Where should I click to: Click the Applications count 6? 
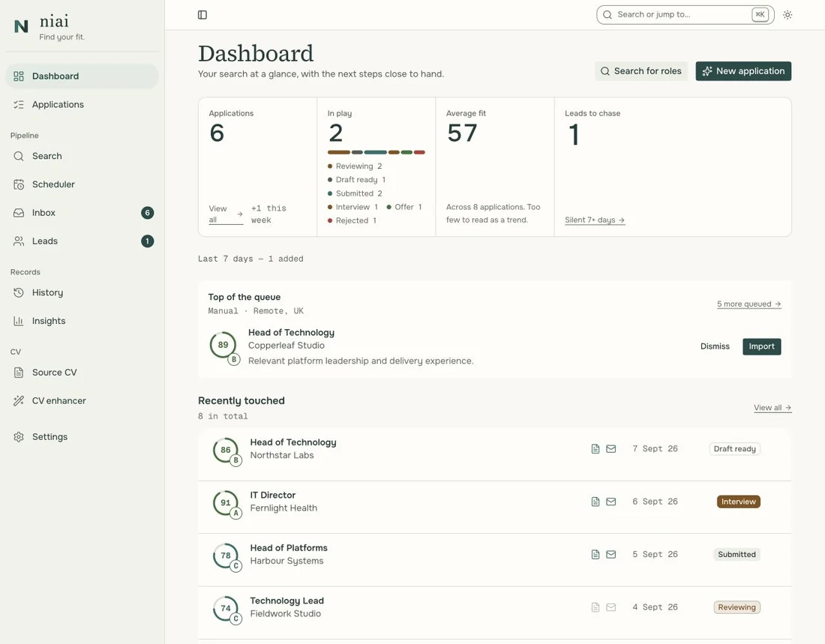point(217,133)
